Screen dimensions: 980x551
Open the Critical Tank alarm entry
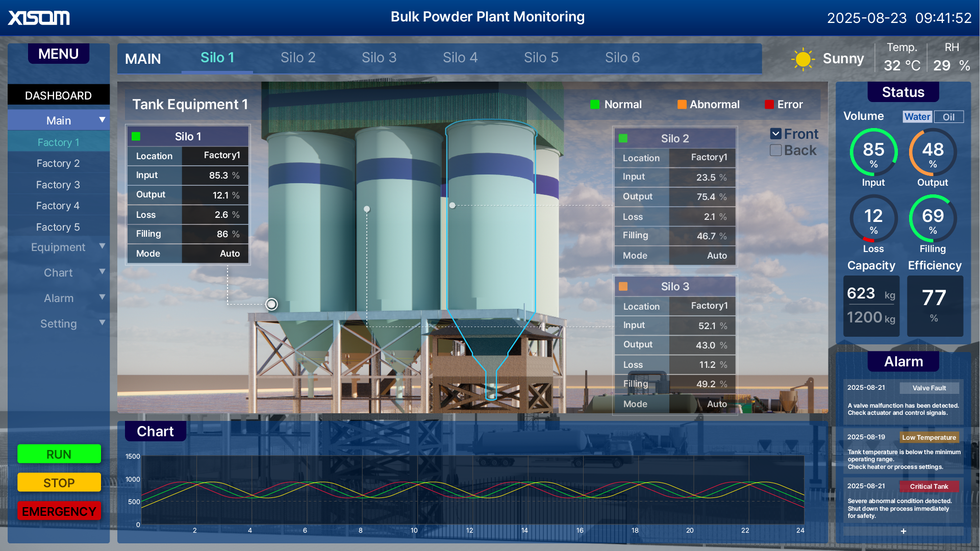[x=928, y=486]
